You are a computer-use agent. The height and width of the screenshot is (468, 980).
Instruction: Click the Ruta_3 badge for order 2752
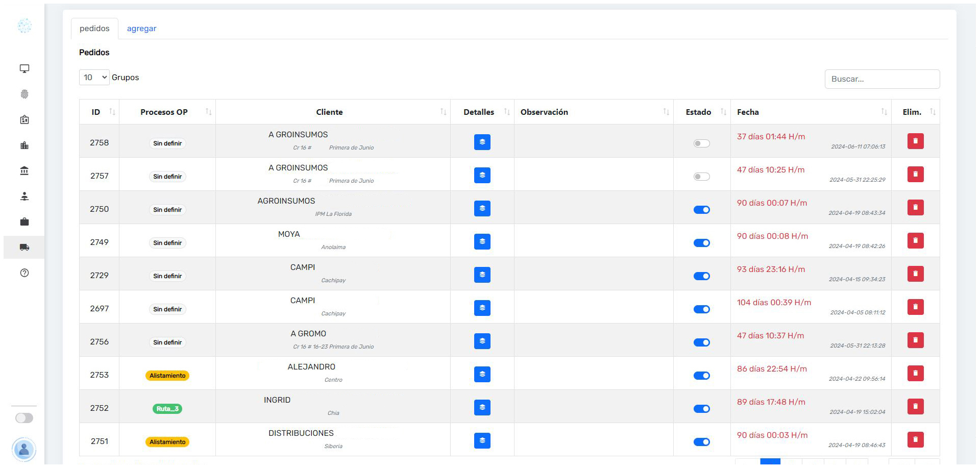[x=167, y=409]
